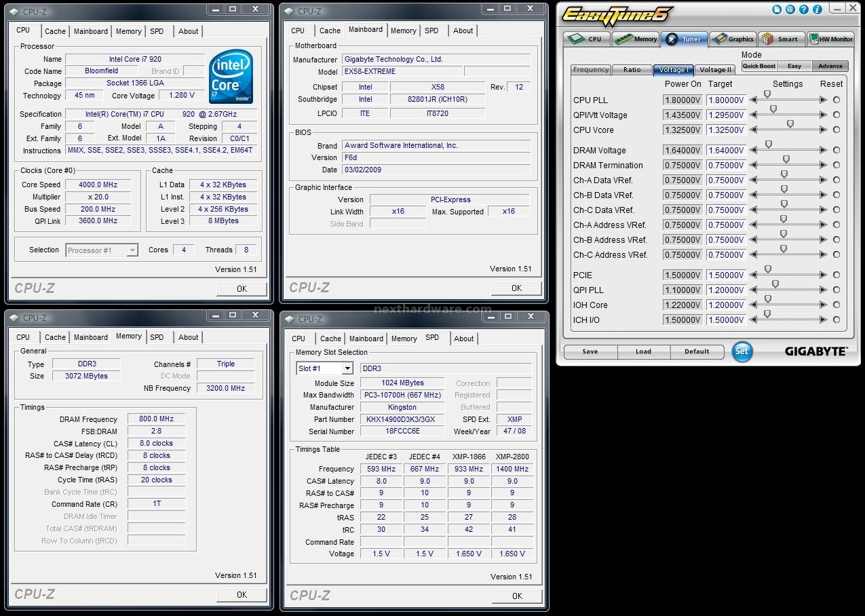Click the @ email icon in EasyTune6
The width and height of the screenshot is (865, 616).
[790, 9]
